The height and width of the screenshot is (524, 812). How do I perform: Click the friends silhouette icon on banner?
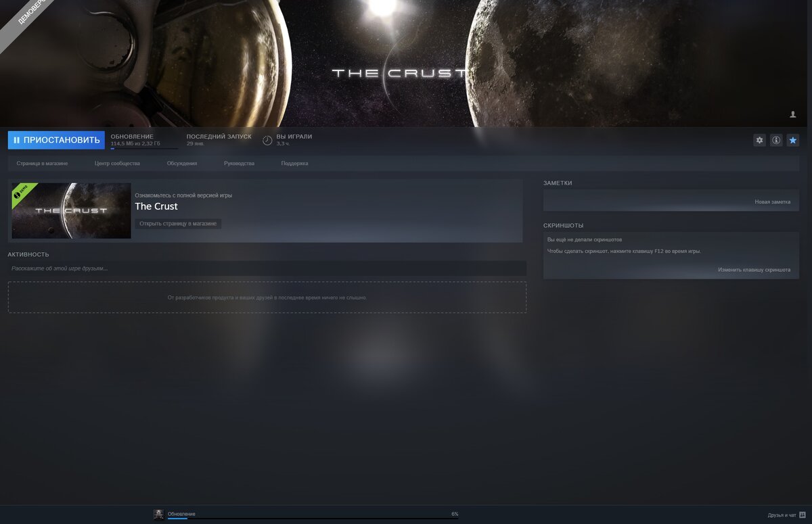[x=793, y=115]
